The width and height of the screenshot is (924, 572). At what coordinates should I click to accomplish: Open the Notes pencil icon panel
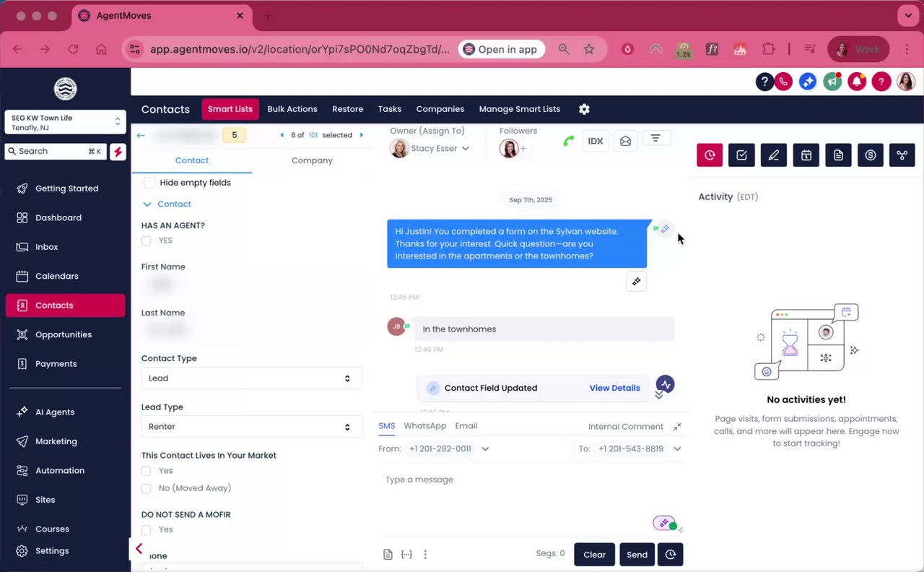click(x=774, y=155)
